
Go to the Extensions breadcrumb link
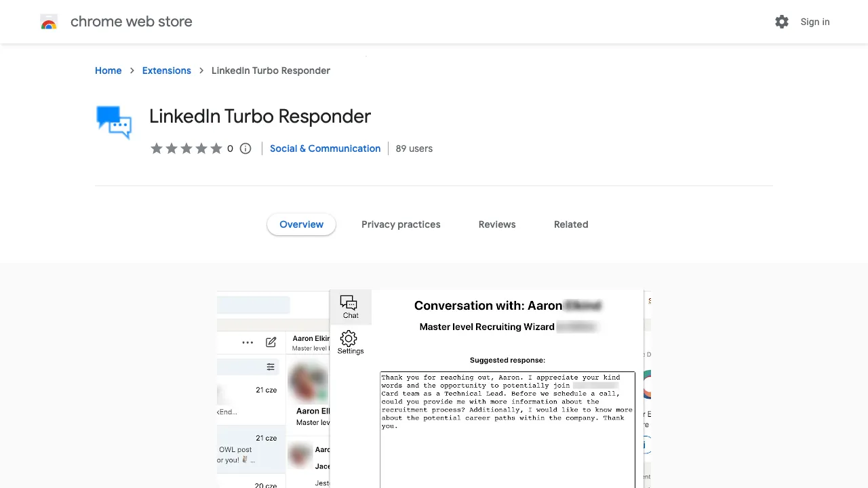pyautogui.click(x=167, y=70)
